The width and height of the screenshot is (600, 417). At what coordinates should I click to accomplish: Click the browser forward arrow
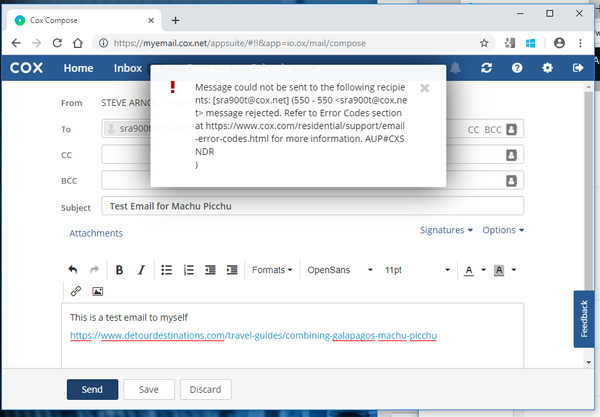click(x=36, y=43)
